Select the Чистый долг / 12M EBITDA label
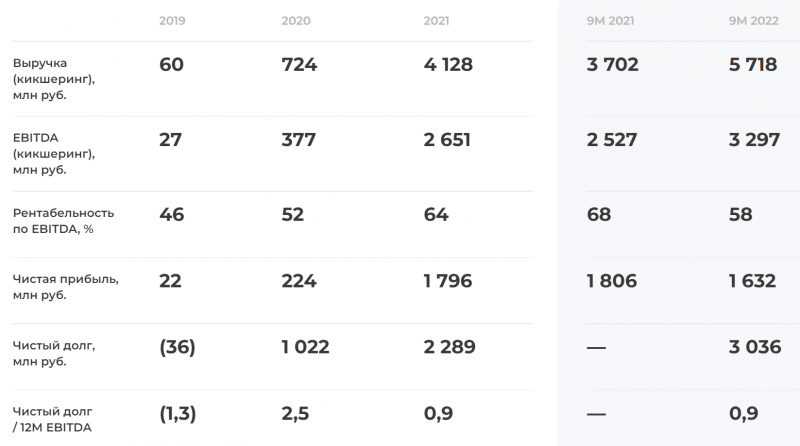Image resolution: width=800 pixels, height=446 pixels. (53, 419)
